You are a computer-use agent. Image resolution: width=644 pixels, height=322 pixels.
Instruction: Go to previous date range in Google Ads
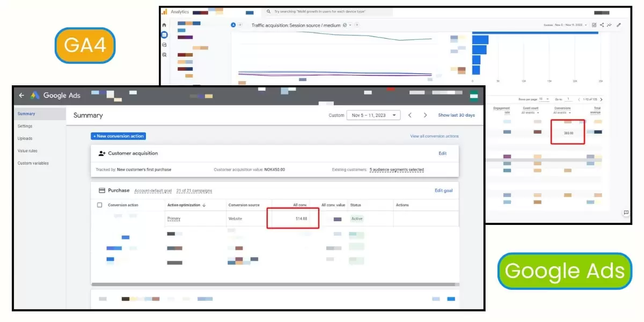click(x=410, y=115)
